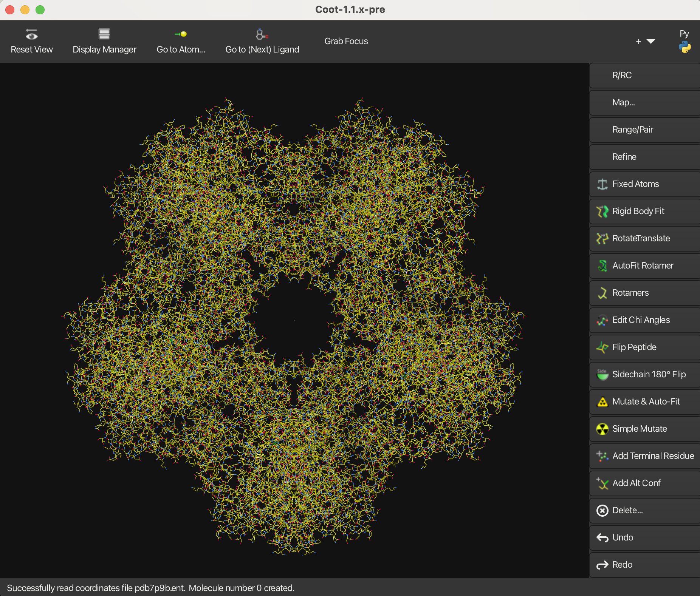This screenshot has height=596, width=700.
Task: Activate the RotateTranslate tool
Action: 644,238
